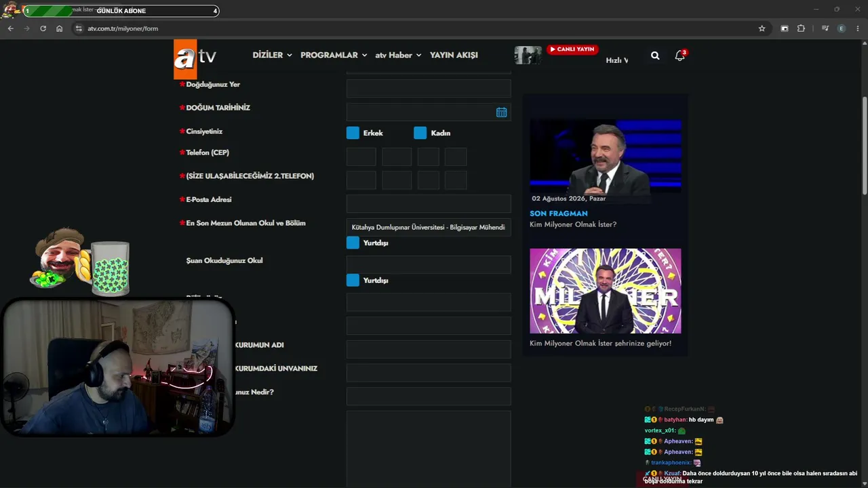Focus the first Telefon (CEP) box
The height and width of the screenshot is (488, 868).
click(361, 157)
